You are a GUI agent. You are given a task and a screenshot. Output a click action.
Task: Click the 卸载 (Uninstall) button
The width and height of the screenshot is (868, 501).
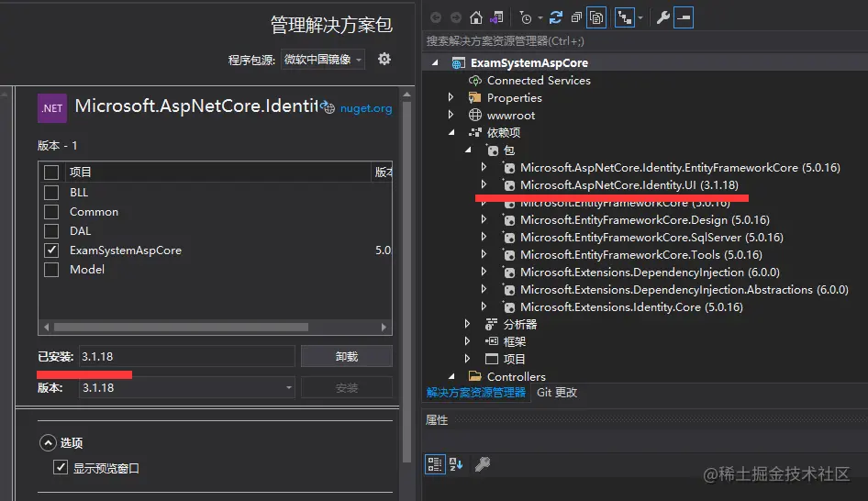pos(347,357)
